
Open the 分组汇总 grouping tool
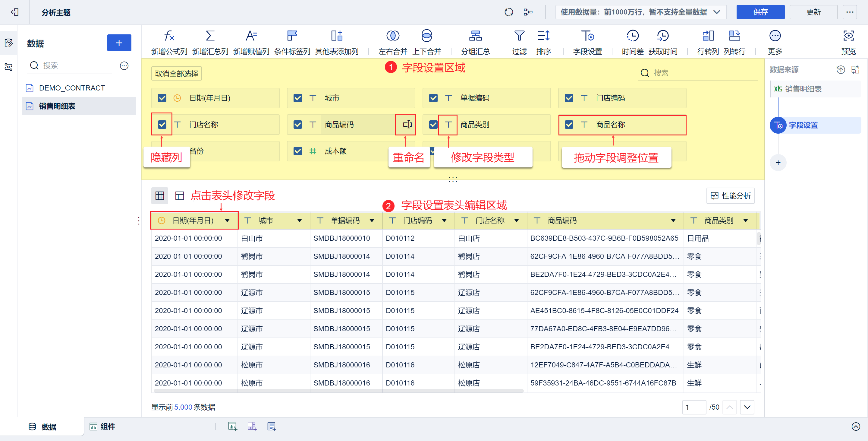tap(475, 36)
